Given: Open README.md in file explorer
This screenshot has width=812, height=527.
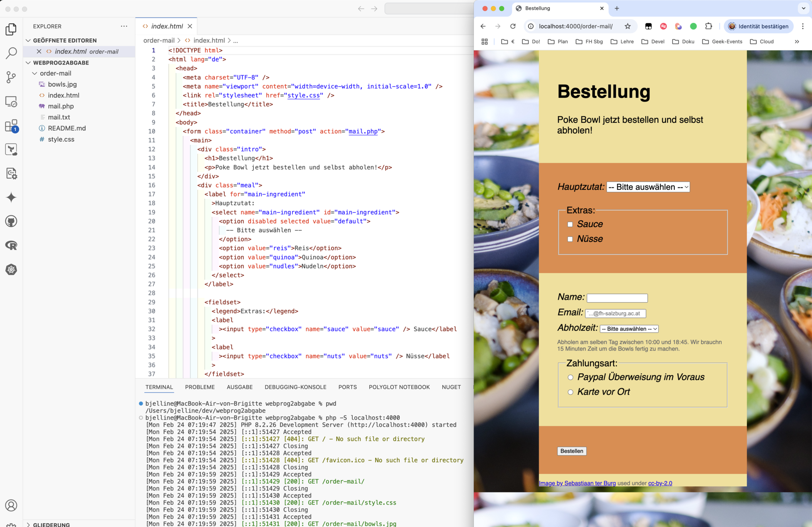Looking at the screenshot, I should point(67,128).
